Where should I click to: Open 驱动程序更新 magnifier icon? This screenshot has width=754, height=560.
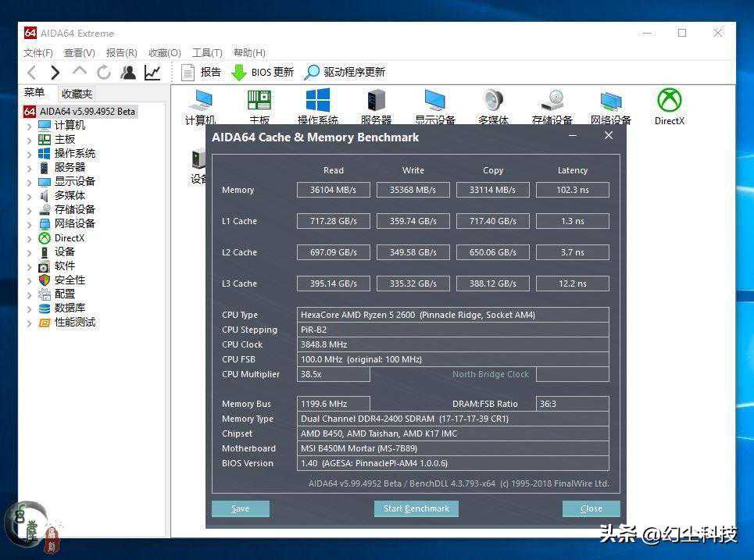313,73
